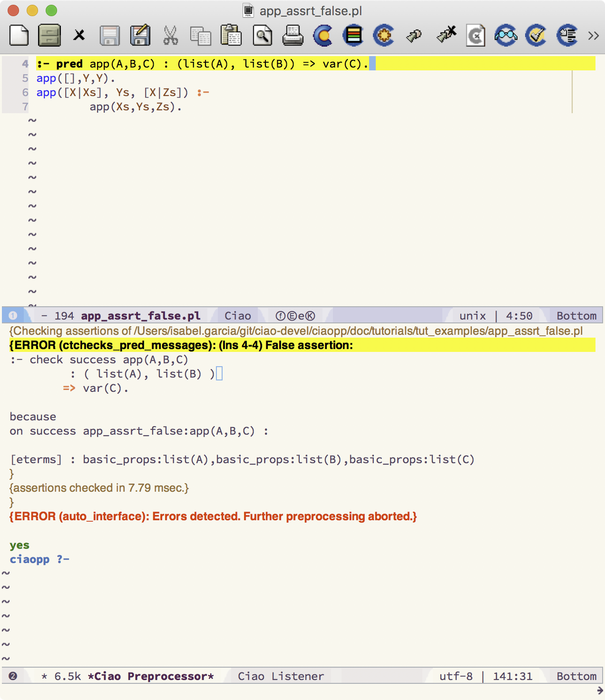This screenshot has width=605, height=700.
Task: Click the Ciao major mode indicator
Action: tap(237, 316)
